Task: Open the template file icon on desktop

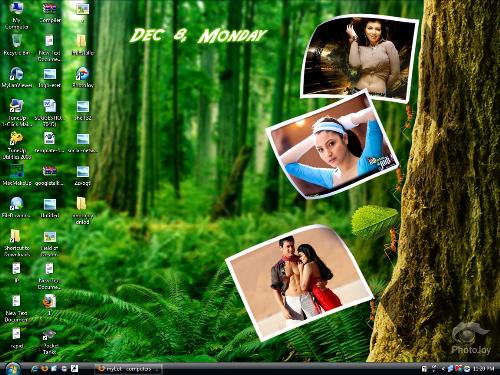Action: 49,143
